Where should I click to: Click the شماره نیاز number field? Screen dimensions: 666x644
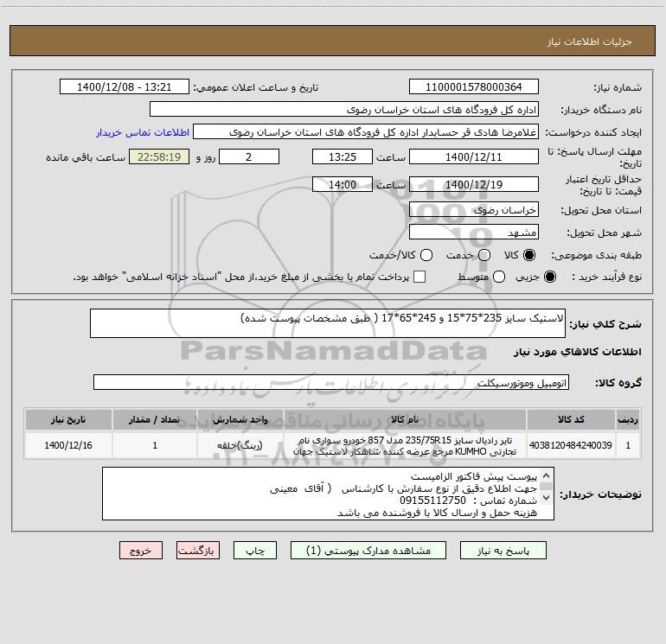pyautogui.click(x=474, y=87)
